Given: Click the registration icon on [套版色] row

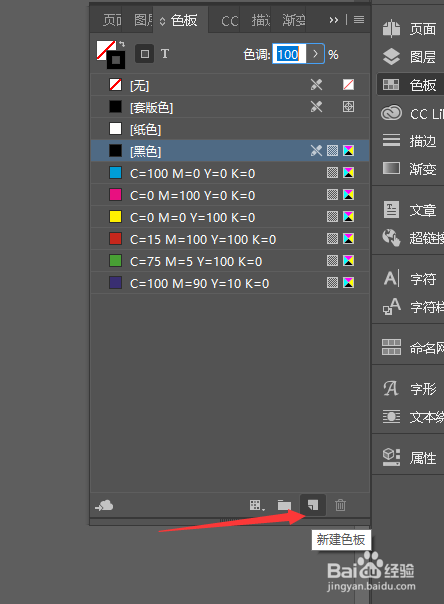Looking at the screenshot, I should click(x=348, y=107).
